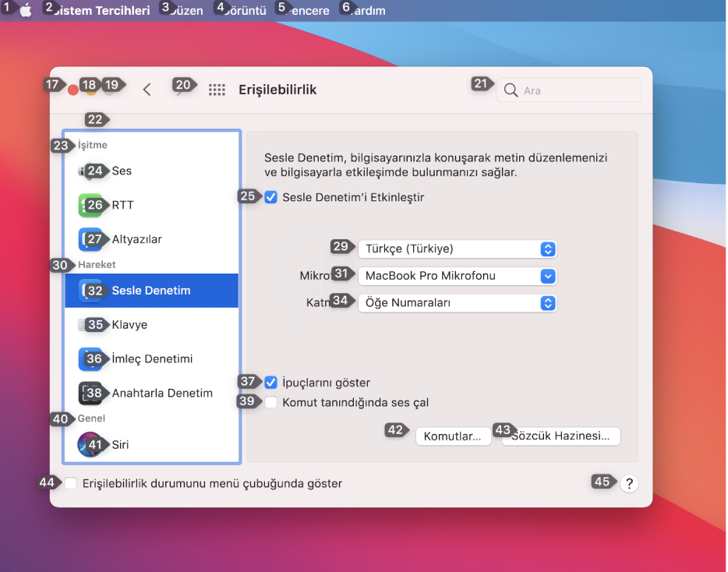
Task: Open the Görüntü menu
Action: click(x=245, y=10)
